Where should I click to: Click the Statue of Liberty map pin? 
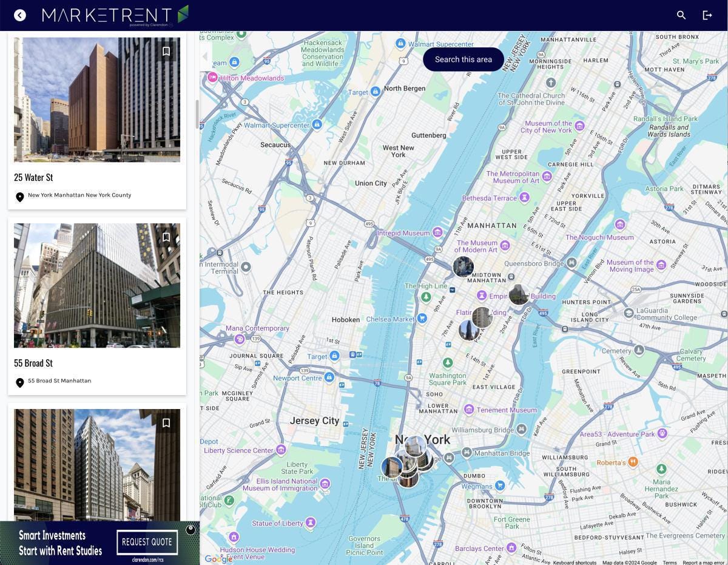(310, 522)
